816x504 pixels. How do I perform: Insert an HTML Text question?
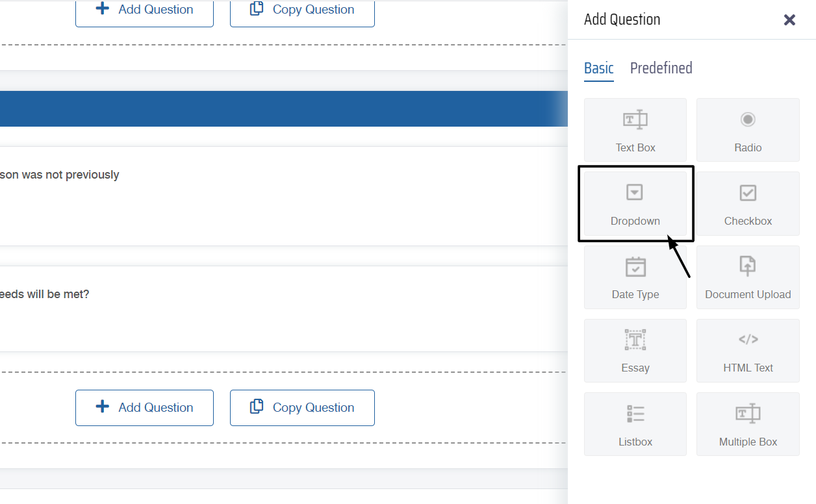point(748,350)
